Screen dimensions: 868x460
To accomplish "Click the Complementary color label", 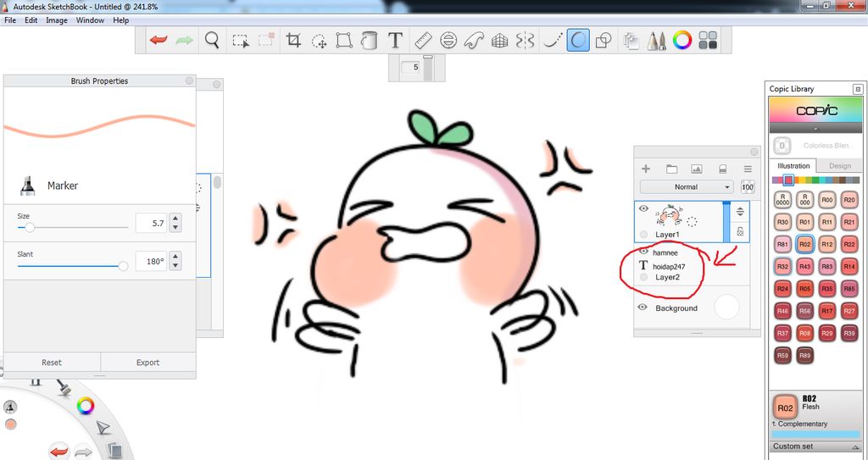I will [803, 424].
